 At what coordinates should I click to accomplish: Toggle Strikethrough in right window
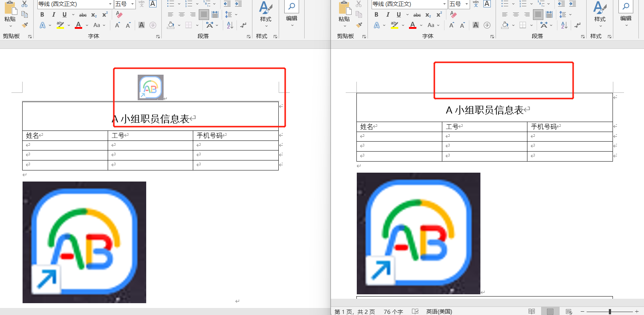coord(417,15)
